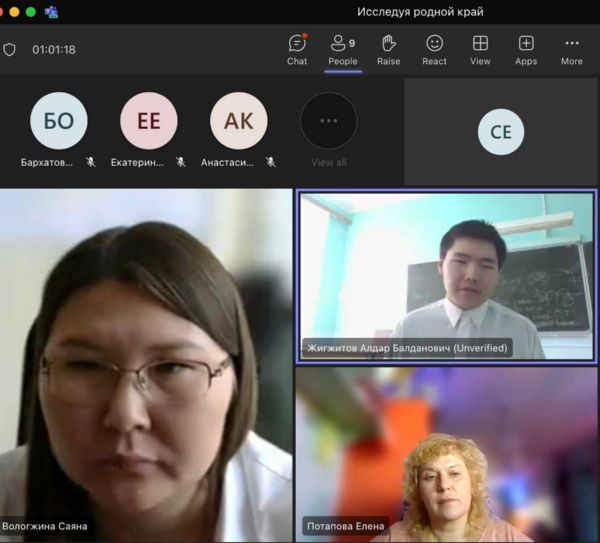Screen dimensions: 600x543
Task: Click the muted mic icon beside Анастасия
Action: (271, 162)
